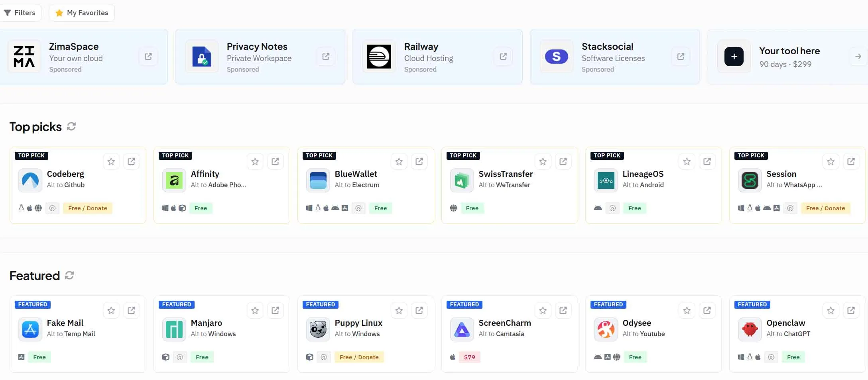Open Openclaw external link icon
Viewport: 868px width, 380px height.
851,310
